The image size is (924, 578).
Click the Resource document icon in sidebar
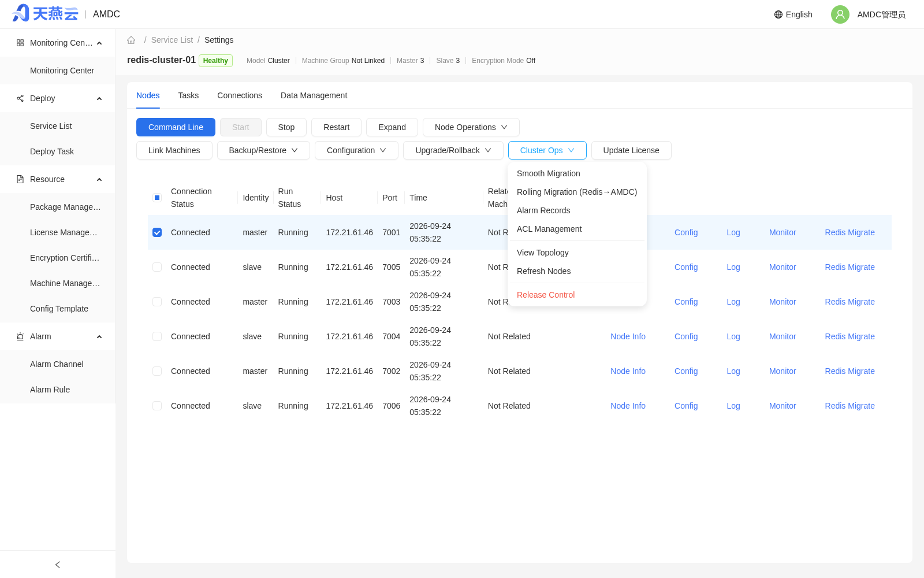20,179
